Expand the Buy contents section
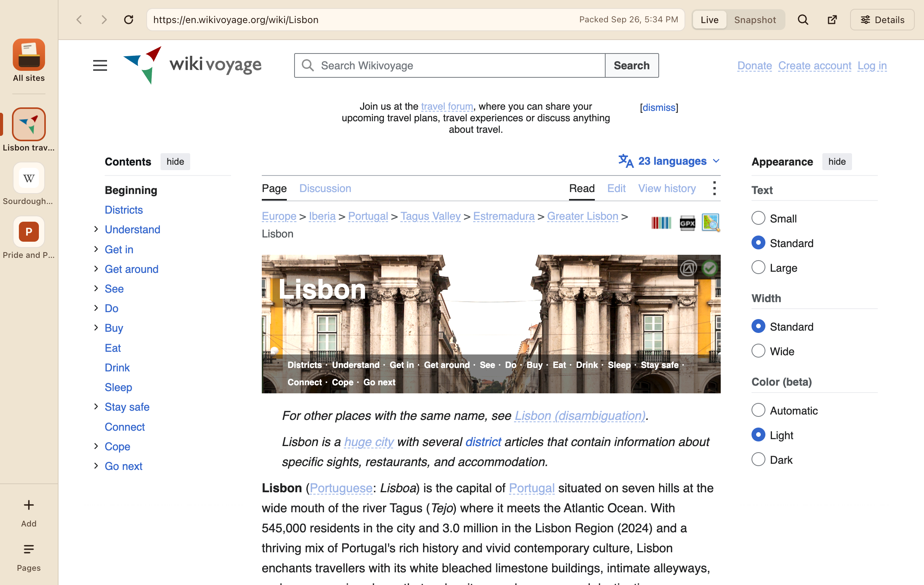 [x=96, y=328]
